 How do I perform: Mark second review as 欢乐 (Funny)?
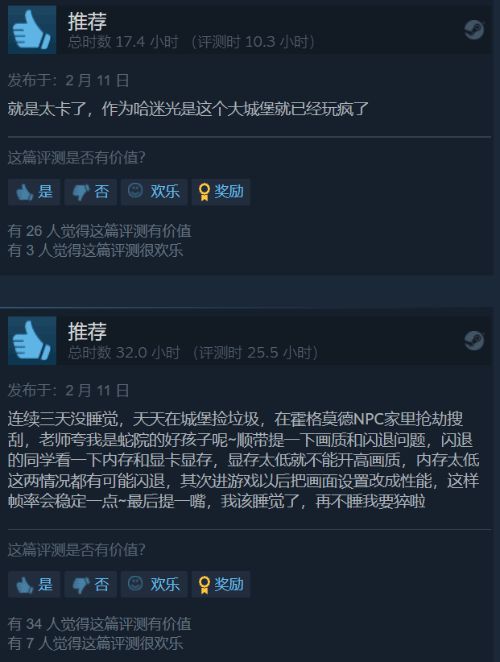[154, 584]
